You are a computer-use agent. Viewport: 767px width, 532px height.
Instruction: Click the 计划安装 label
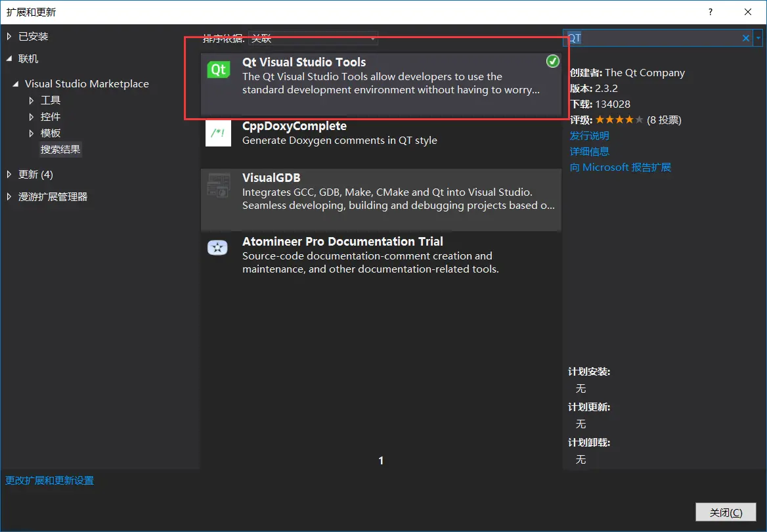click(x=589, y=372)
